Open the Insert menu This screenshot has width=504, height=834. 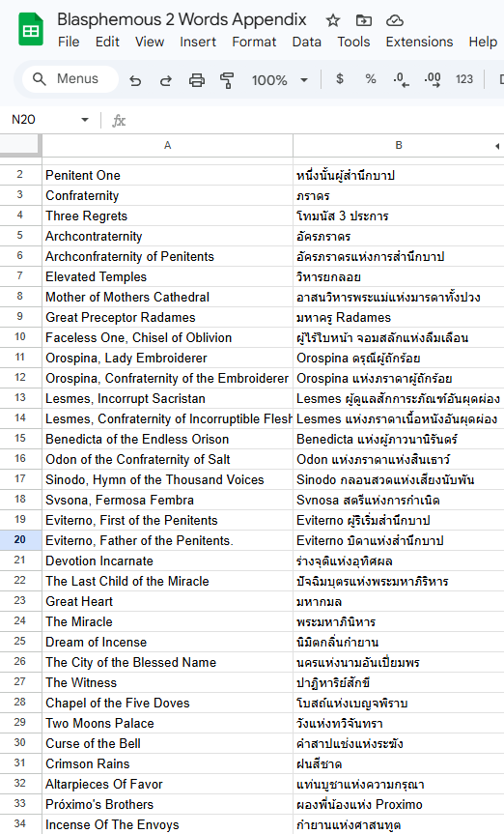pyautogui.click(x=198, y=42)
